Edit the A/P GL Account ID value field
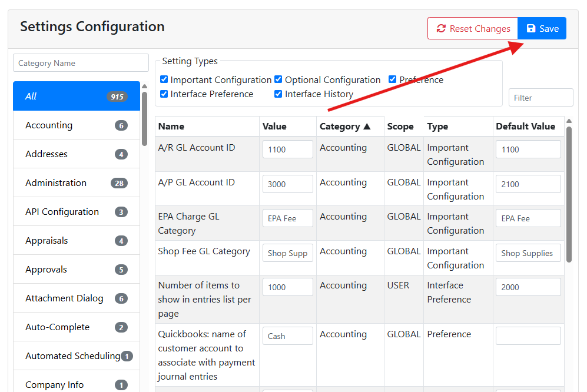Image resolution: width=587 pixels, height=392 pixels. point(287,184)
